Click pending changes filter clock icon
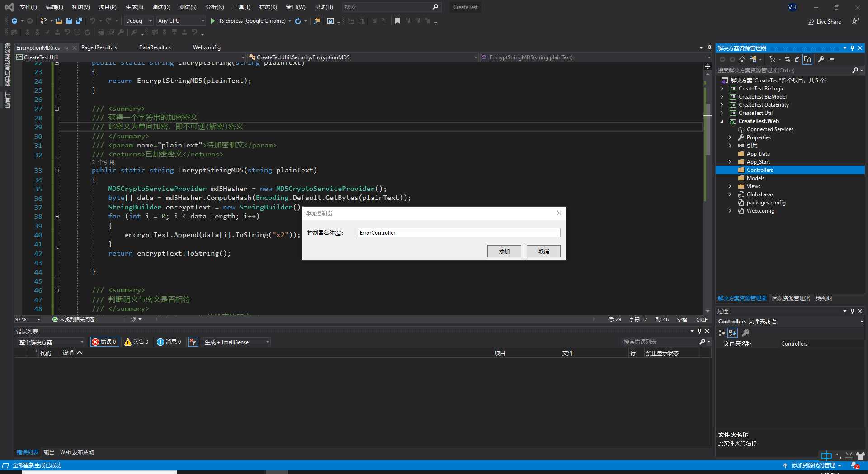The image size is (868, 474). 773,59
